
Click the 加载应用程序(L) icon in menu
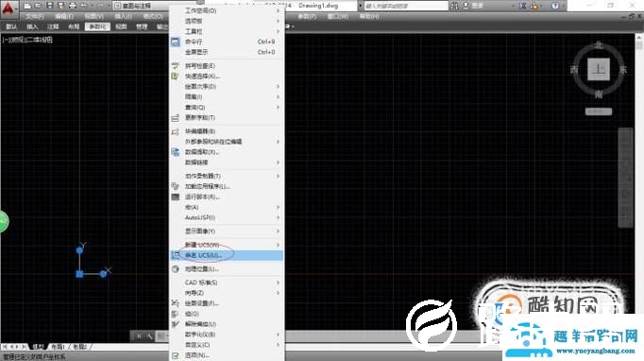click(x=176, y=186)
